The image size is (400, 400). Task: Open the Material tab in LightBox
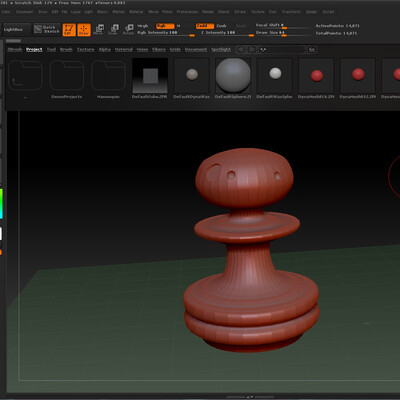pyautogui.click(x=124, y=49)
